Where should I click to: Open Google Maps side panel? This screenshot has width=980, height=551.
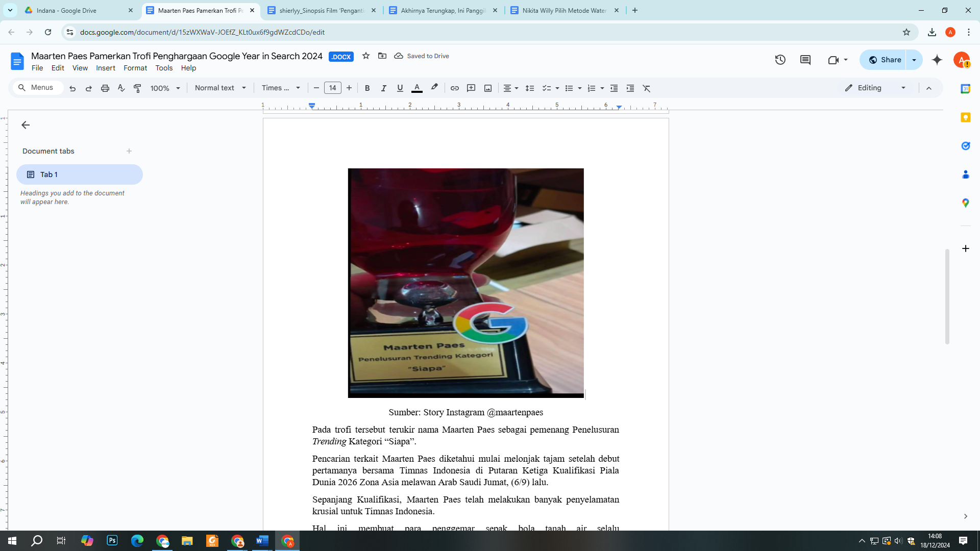pos(965,203)
